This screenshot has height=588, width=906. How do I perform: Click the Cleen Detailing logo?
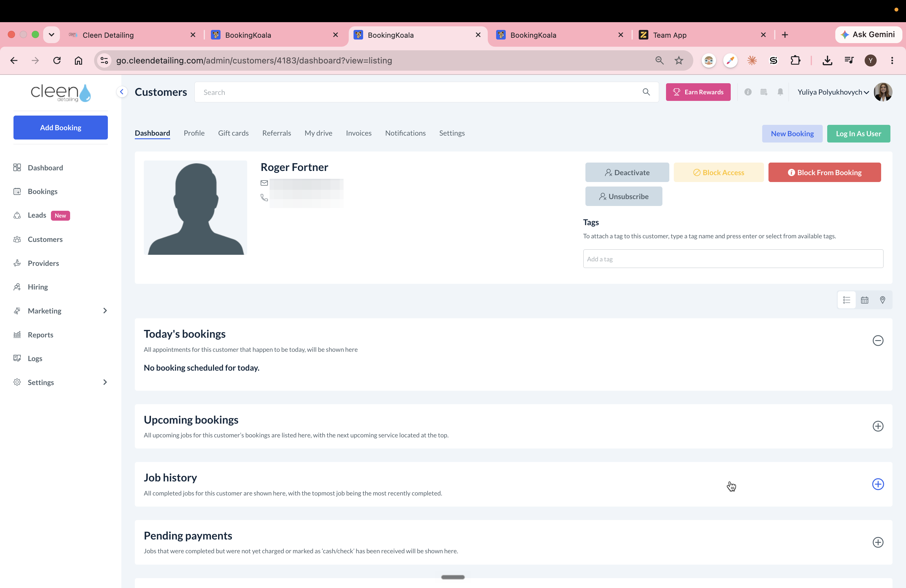pos(61,93)
